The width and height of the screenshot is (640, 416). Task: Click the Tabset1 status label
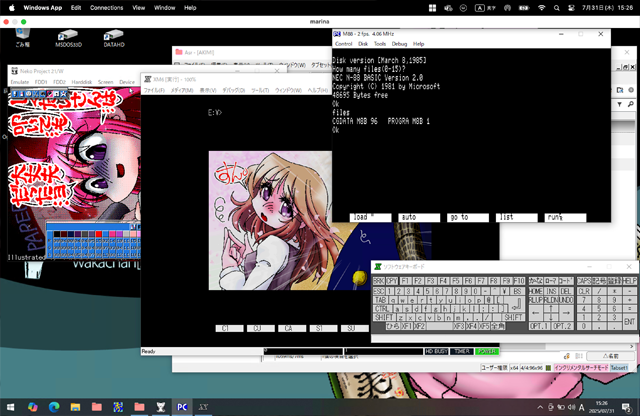(x=619, y=368)
